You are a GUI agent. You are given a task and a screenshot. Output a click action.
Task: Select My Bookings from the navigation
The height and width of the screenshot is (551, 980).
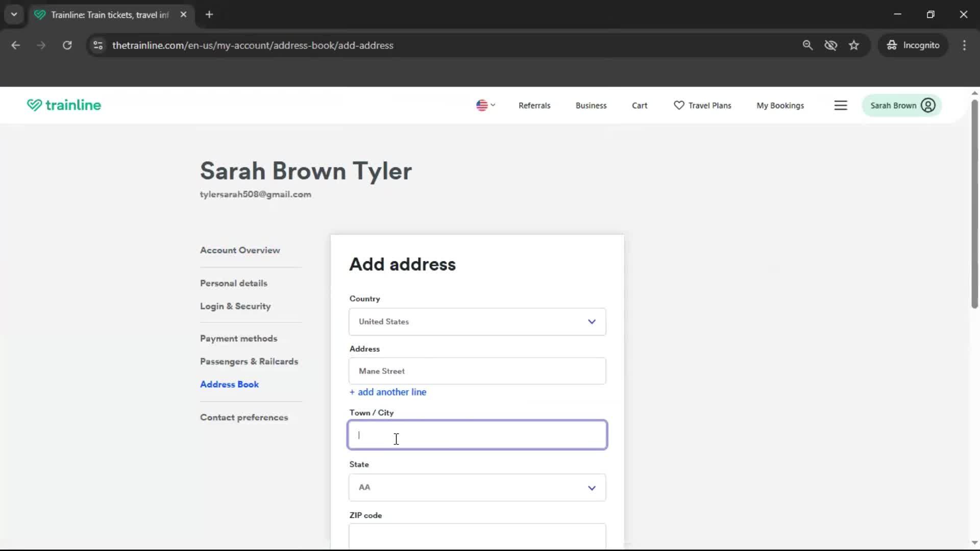coord(780,105)
